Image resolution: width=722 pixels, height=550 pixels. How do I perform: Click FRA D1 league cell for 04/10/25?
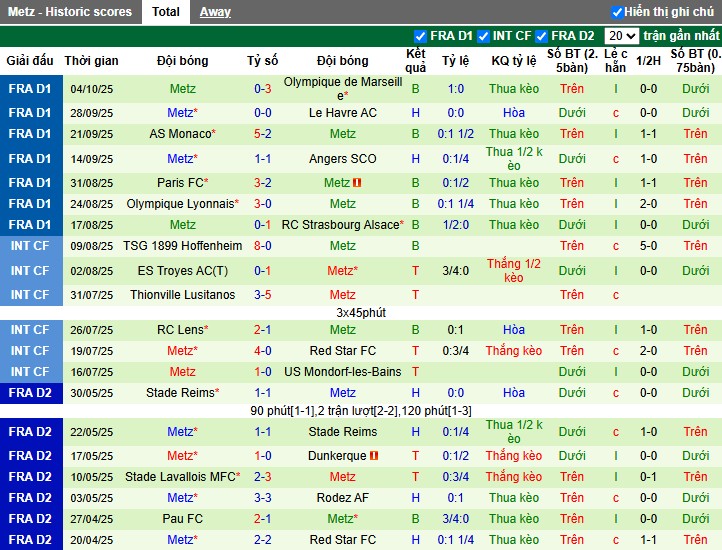pyautogui.click(x=30, y=88)
